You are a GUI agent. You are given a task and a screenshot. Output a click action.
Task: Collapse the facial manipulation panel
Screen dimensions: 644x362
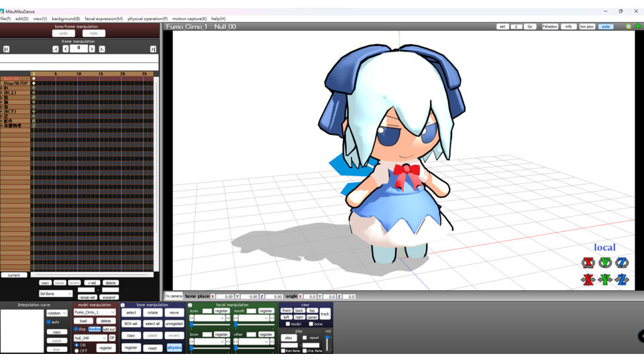[190, 306]
